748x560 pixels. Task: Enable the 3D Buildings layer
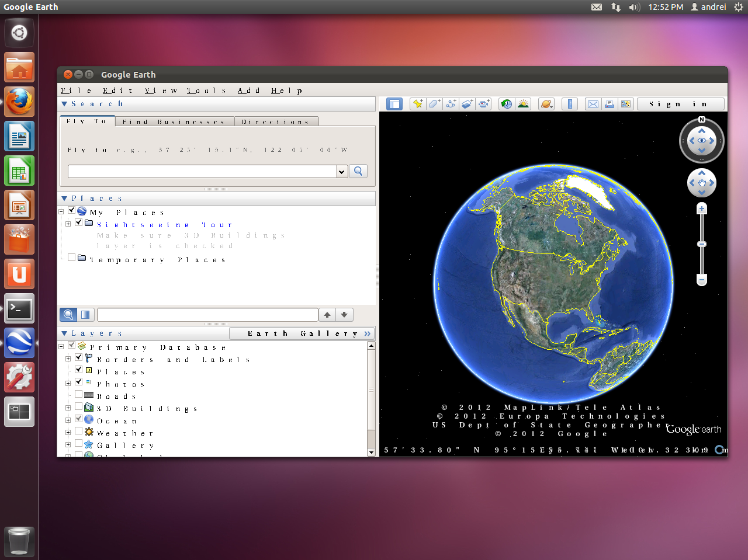tap(79, 406)
